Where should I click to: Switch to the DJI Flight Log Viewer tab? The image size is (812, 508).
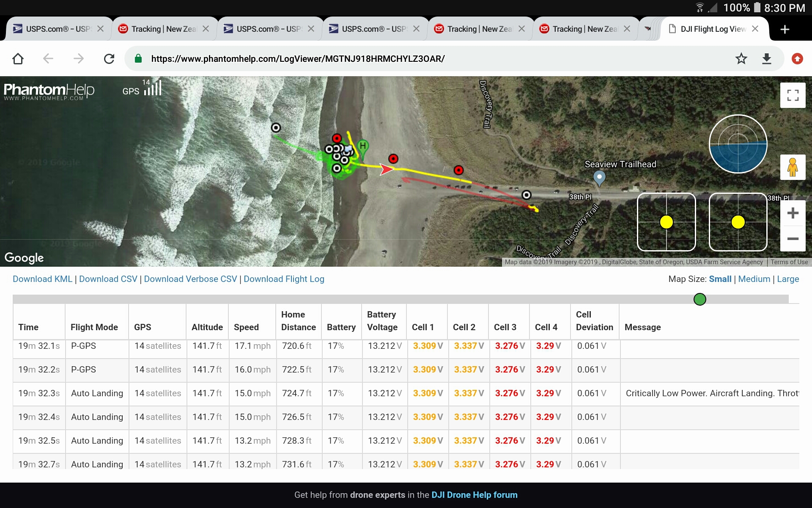click(713, 29)
